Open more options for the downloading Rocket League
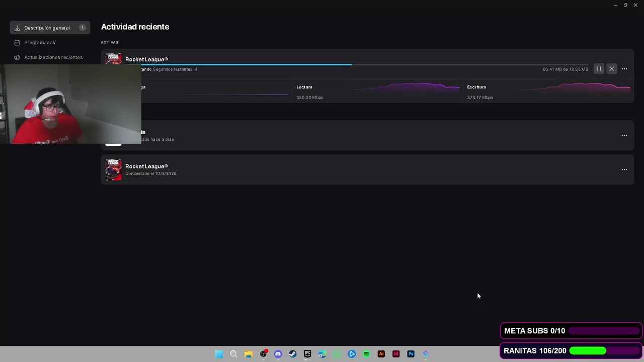Image resolution: width=644 pixels, height=362 pixels. [624, 69]
